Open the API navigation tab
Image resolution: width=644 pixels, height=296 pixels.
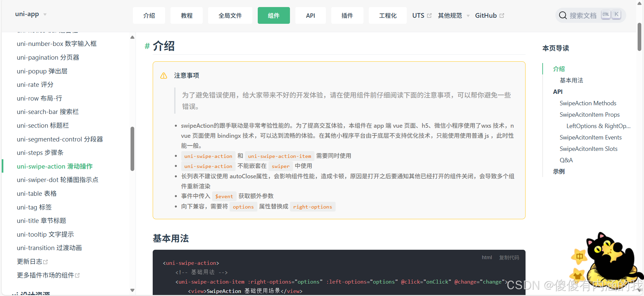coord(310,15)
